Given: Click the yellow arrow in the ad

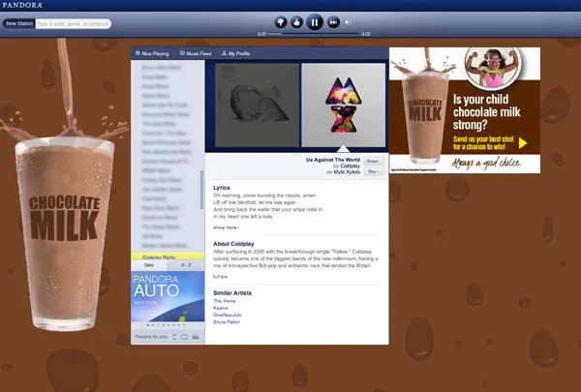Looking at the screenshot, I should [x=523, y=143].
